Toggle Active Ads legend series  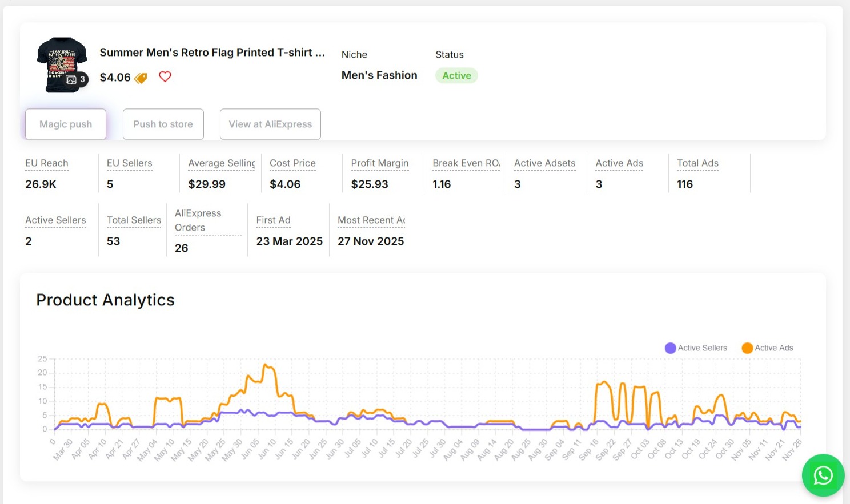(x=767, y=348)
